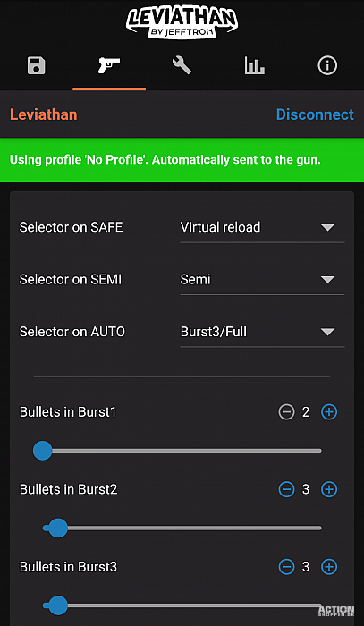Open the save profile floppy disk tab
Viewport: 364px width, 626px height.
(x=37, y=65)
